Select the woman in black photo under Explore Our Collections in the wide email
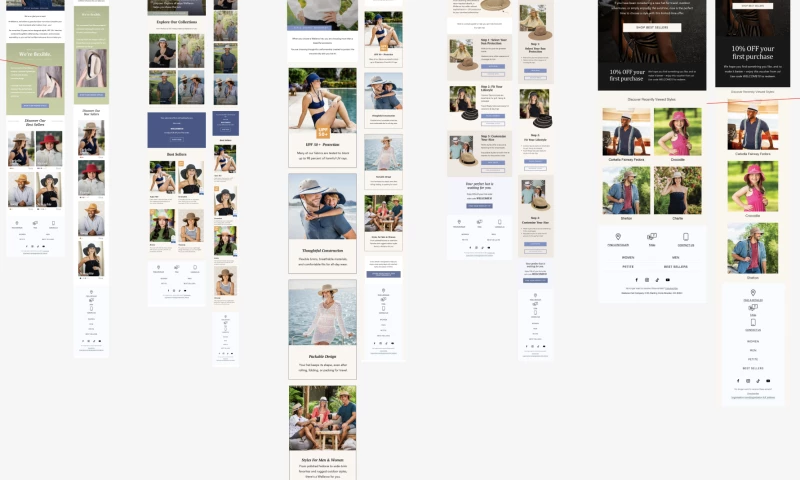800x480 pixels. [x=162, y=51]
